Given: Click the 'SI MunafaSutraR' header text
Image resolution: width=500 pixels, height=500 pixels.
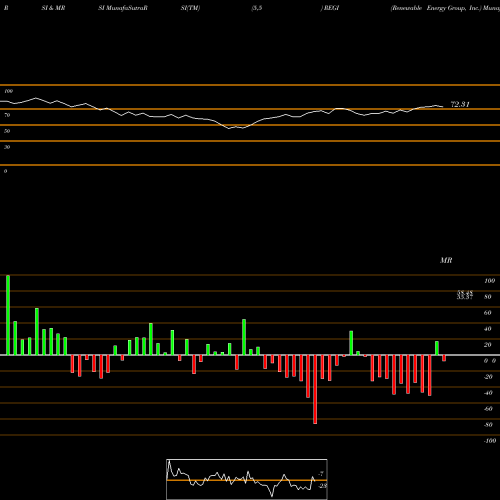Looking at the screenshot, I should [x=123, y=8].
